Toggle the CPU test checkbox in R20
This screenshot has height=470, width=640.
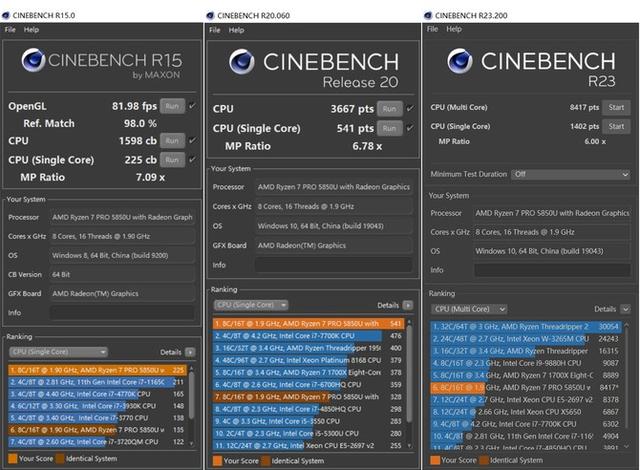[410, 108]
